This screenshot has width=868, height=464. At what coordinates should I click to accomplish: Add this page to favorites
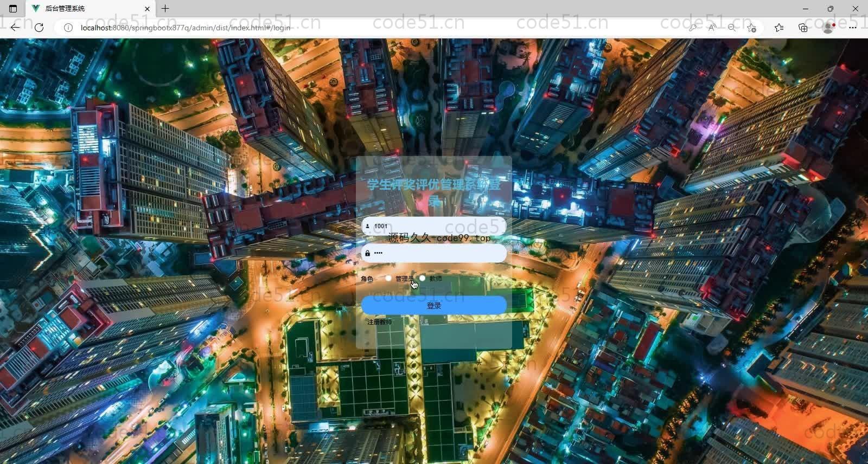pos(751,28)
